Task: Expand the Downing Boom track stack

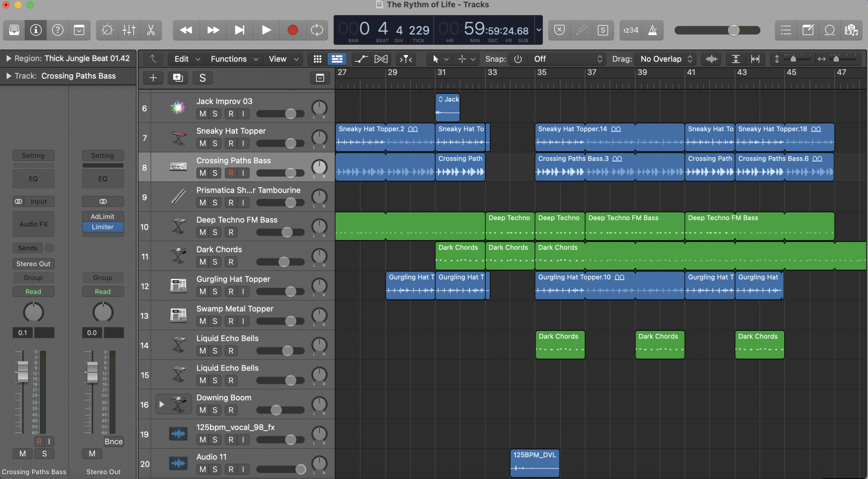Action: click(x=161, y=404)
